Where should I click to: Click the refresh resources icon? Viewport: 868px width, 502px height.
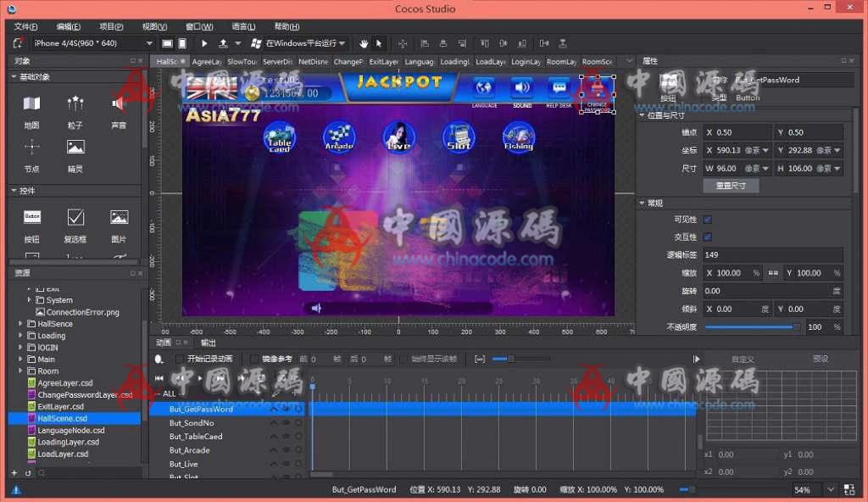(x=28, y=472)
